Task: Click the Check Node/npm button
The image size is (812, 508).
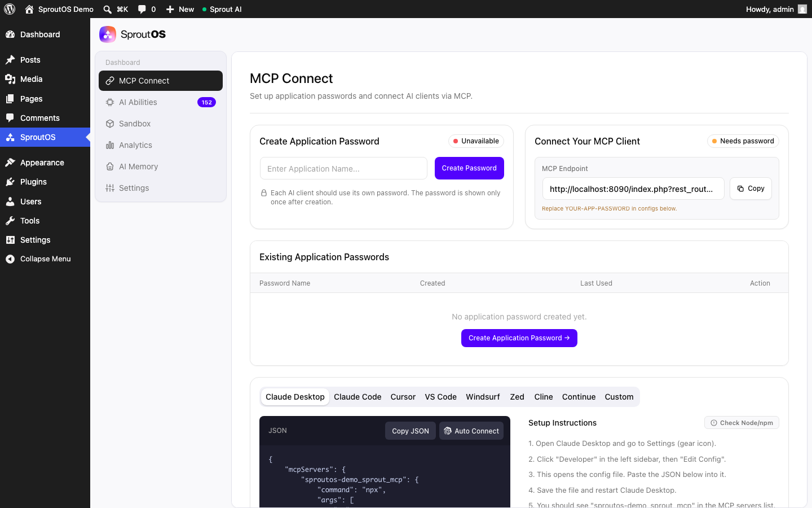Action: click(x=742, y=423)
